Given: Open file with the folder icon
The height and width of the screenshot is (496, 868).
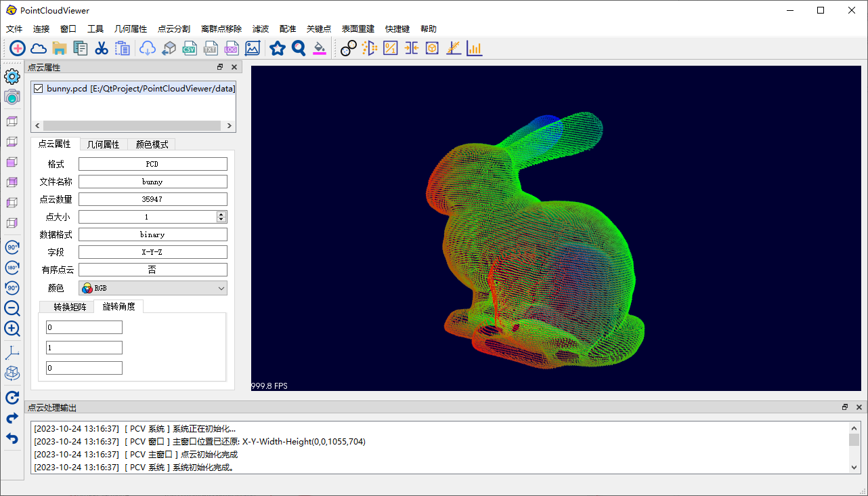Looking at the screenshot, I should click(60, 48).
